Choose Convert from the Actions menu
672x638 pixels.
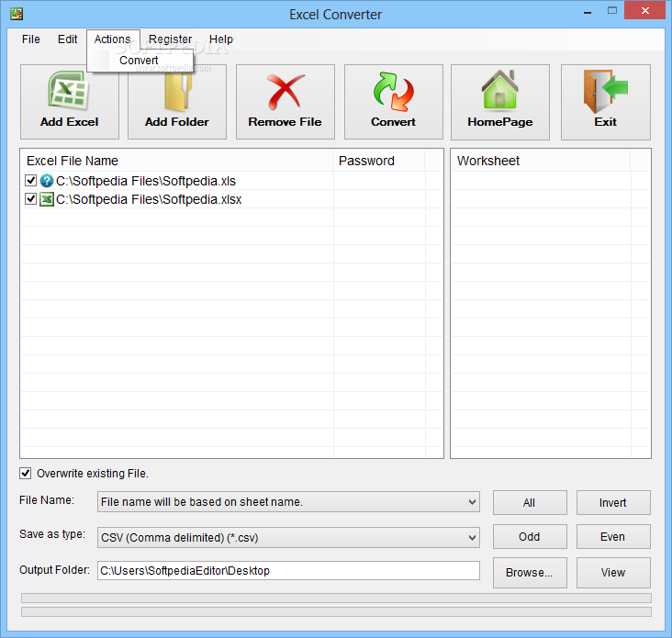point(139,61)
